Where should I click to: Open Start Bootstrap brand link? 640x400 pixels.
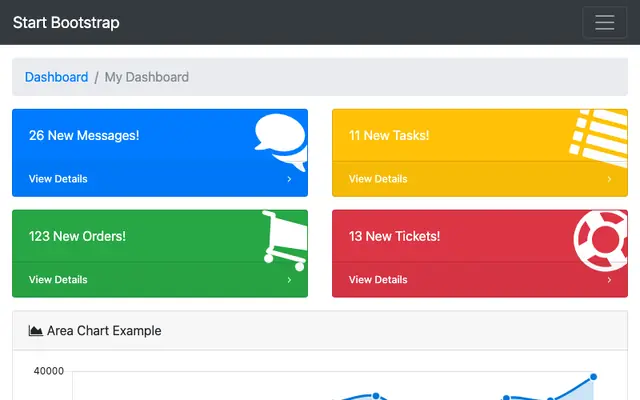click(66, 22)
